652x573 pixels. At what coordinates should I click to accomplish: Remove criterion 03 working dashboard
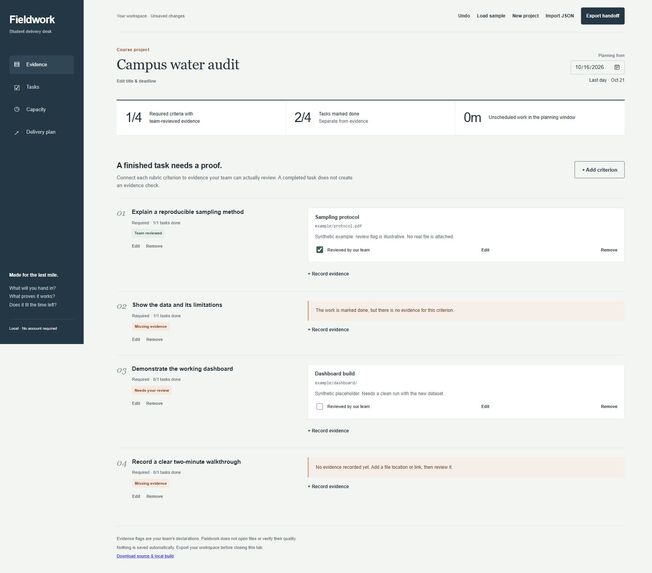(154, 403)
